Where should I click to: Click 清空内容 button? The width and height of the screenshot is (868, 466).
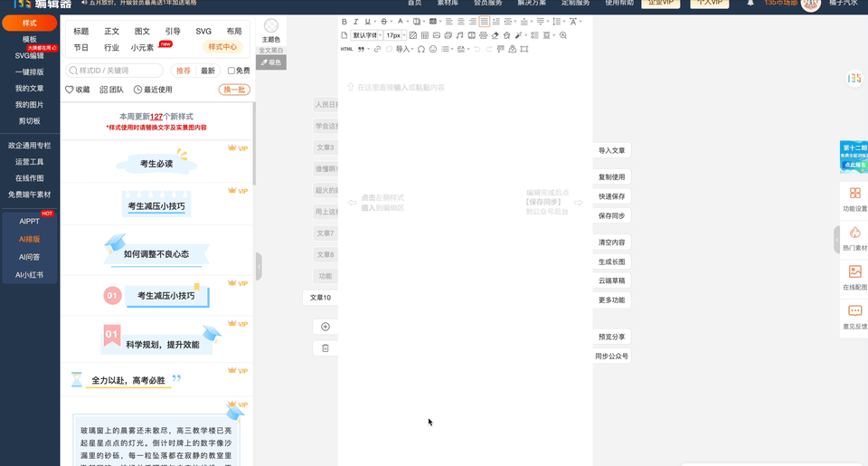click(612, 243)
